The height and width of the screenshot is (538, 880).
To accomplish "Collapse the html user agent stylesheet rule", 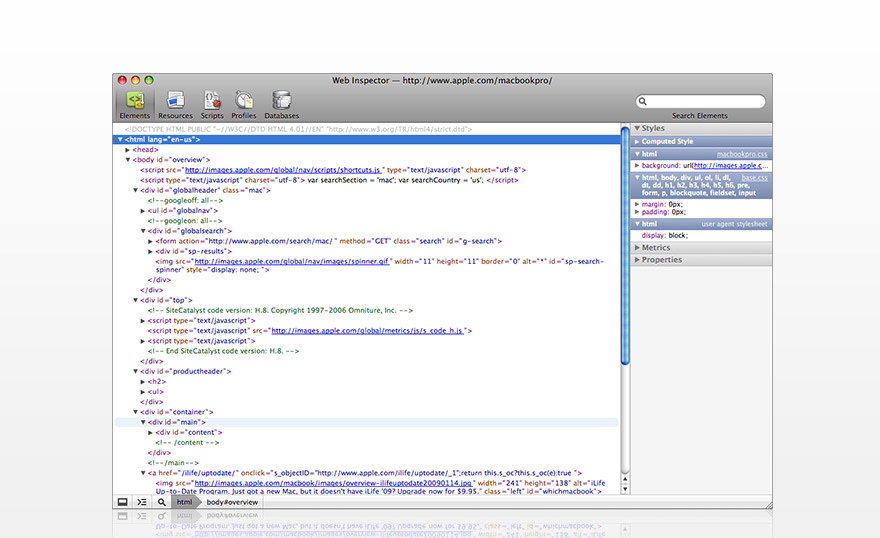I will [637, 224].
